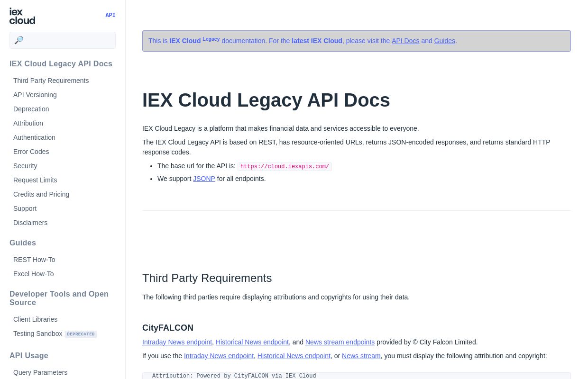Navigate to Authentication docs section

(34, 137)
